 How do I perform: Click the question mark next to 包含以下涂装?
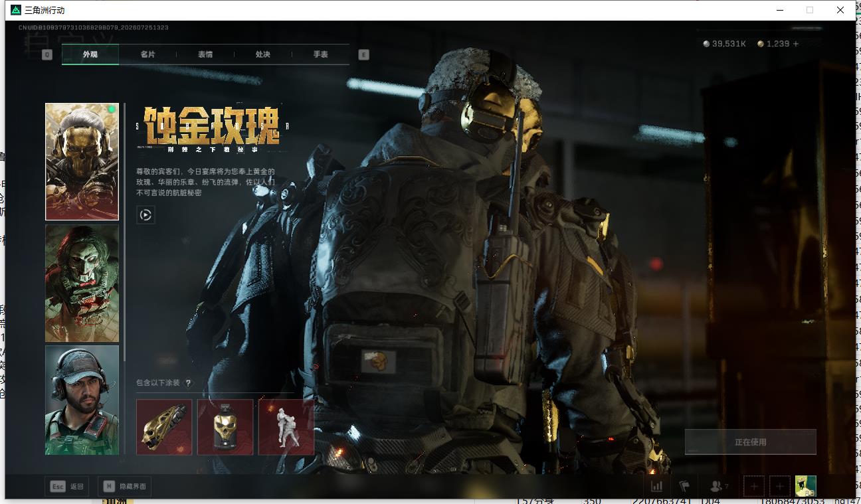[188, 383]
